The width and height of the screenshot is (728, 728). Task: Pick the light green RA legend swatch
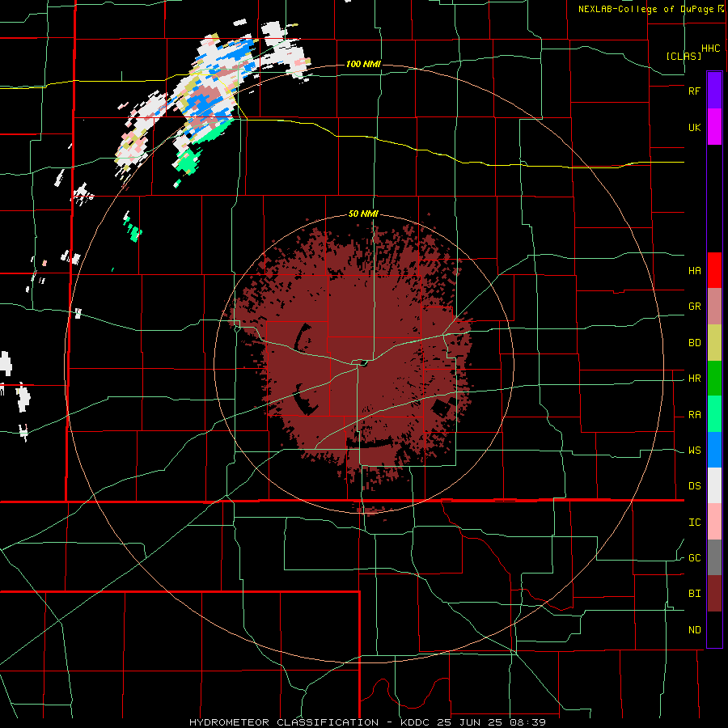point(714,414)
